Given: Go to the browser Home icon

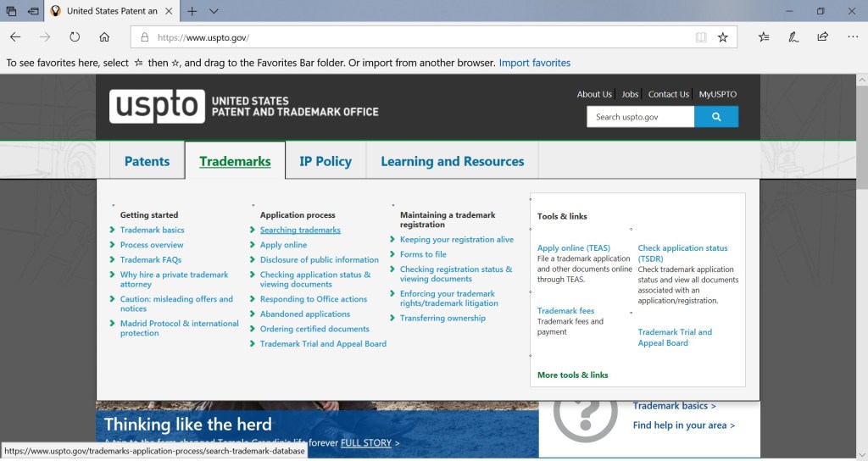Looking at the screenshot, I should (104, 37).
